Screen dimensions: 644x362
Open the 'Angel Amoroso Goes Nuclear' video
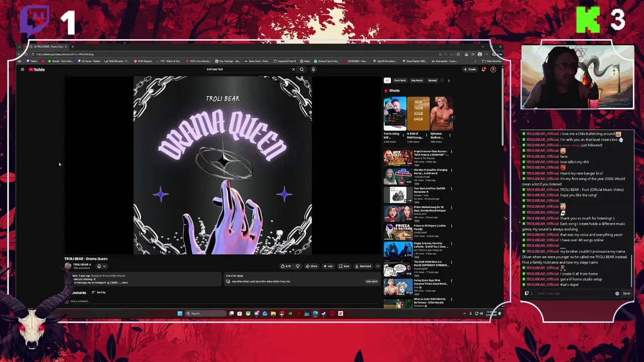pos(398,157)
